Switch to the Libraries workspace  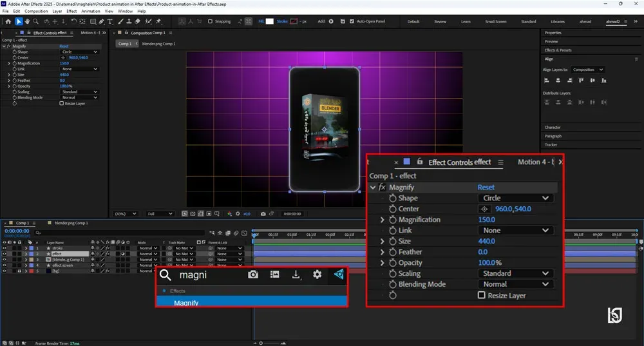point(558,21)
